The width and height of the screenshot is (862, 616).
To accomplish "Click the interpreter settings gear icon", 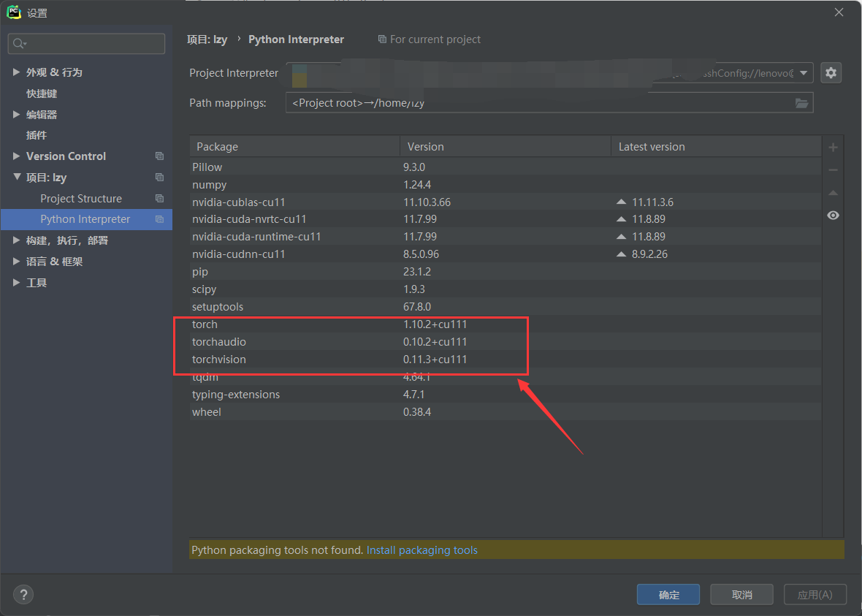I will [831, 73].
